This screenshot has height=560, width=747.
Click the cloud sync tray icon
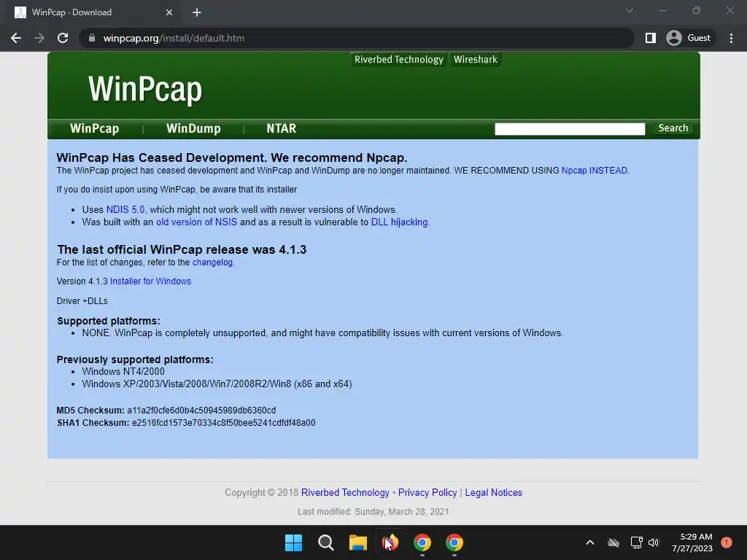point(613,542)
